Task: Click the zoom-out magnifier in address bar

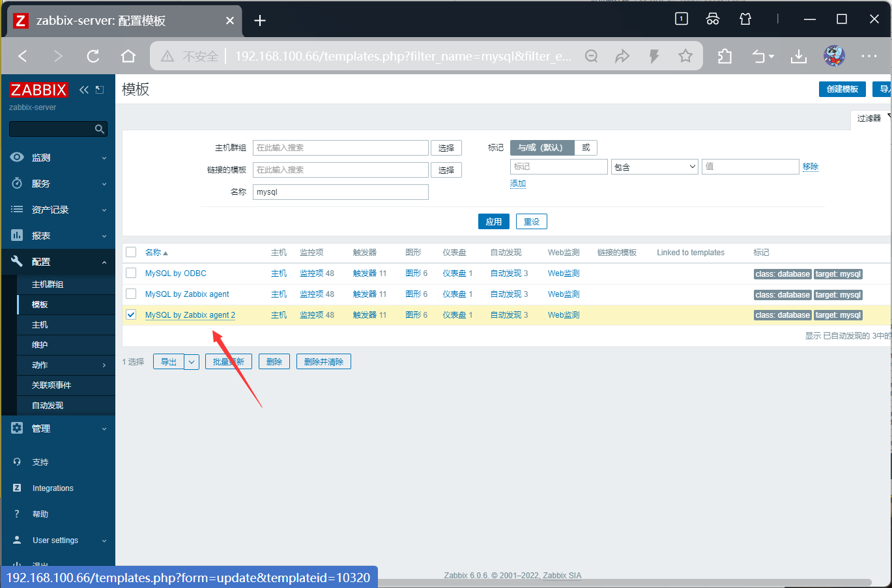Action: click(591, 56)
